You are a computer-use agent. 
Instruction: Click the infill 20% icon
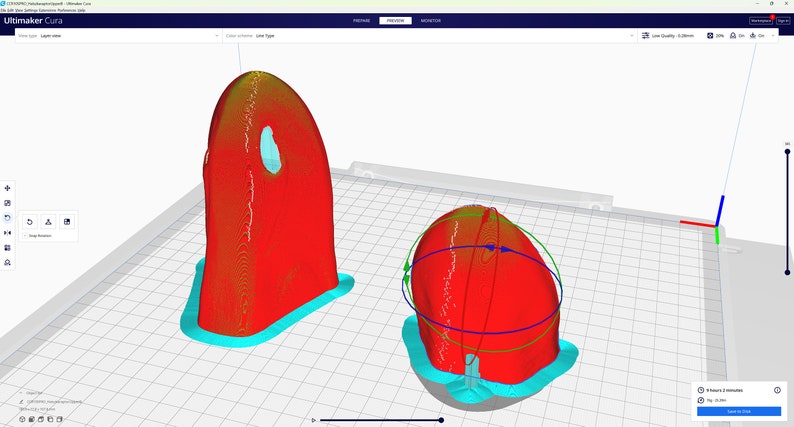click(x=710, y=36)
